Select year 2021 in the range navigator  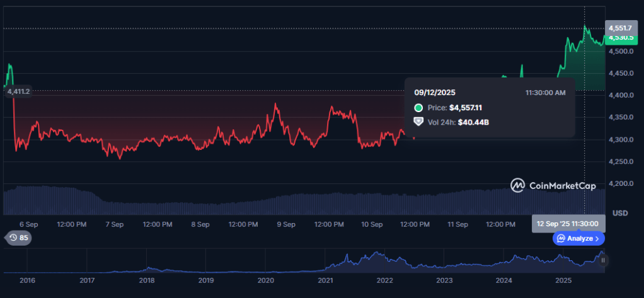coord(325,280)
